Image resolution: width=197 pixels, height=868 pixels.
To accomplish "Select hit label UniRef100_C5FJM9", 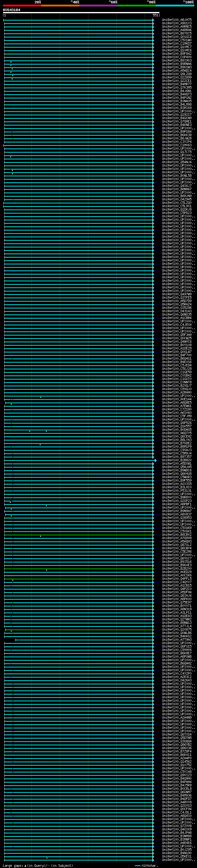I will click(176, 416).
